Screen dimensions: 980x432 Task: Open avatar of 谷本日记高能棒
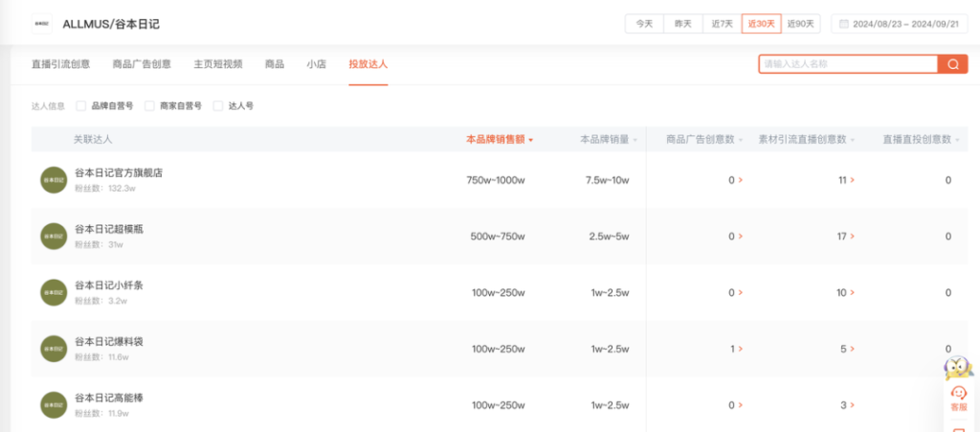point(54,405)
